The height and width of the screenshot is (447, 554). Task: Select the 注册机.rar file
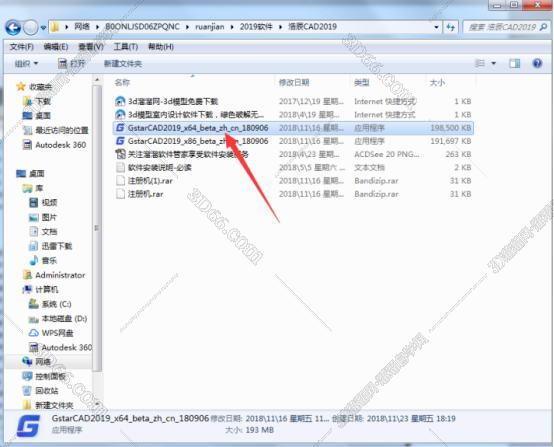pyautogui.click(x=146, y=194)
